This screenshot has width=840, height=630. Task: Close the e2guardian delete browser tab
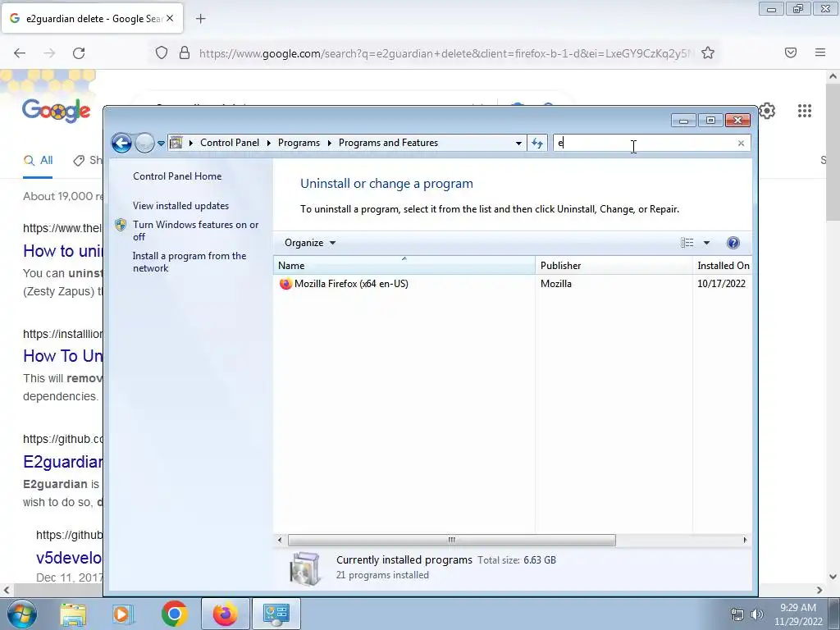(170, 18)
